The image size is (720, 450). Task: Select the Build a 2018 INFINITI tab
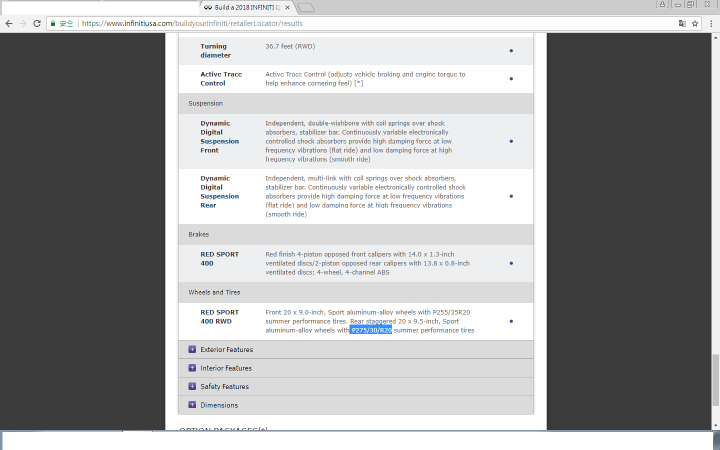tap(247, 7)
